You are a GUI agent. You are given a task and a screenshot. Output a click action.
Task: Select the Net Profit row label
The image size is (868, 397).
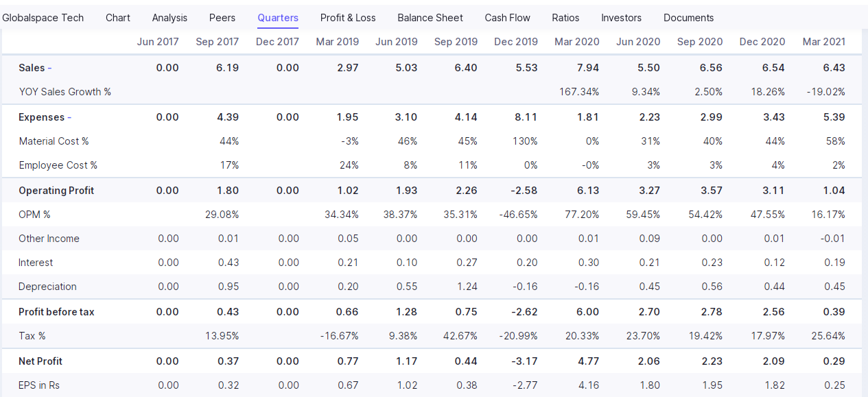(40, 361)
